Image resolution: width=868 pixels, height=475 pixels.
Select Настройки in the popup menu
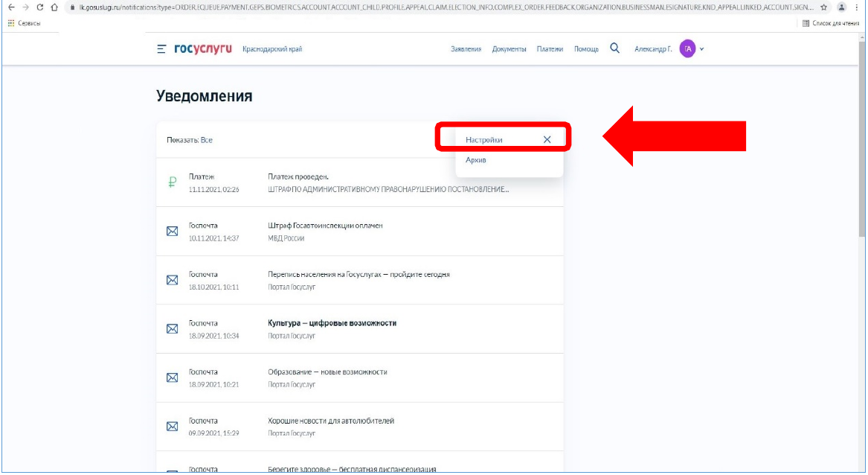click(483, 140)
